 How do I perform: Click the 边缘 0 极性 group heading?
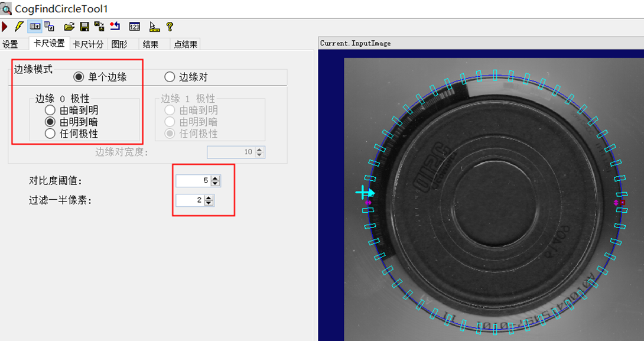(x=62, y=99)
